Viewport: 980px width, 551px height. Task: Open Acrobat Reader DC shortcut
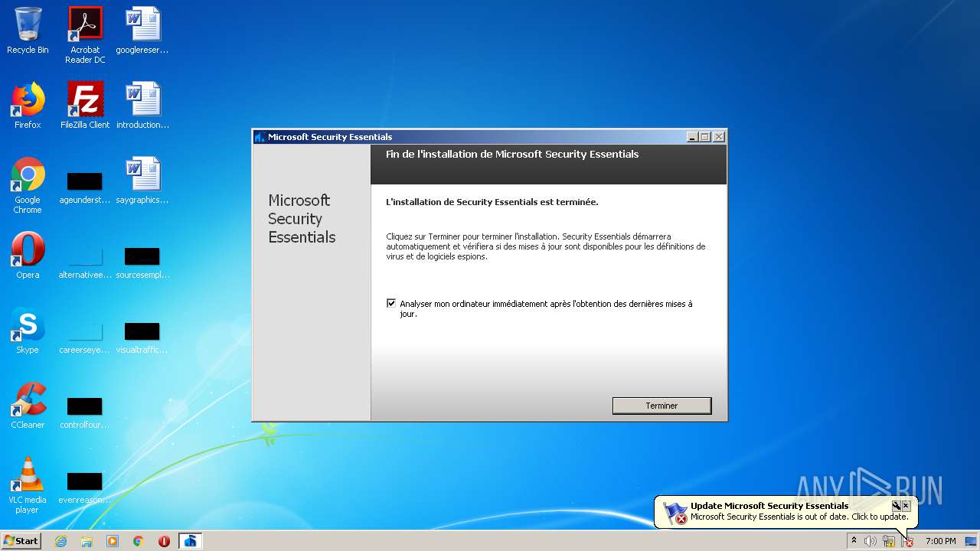85,35
